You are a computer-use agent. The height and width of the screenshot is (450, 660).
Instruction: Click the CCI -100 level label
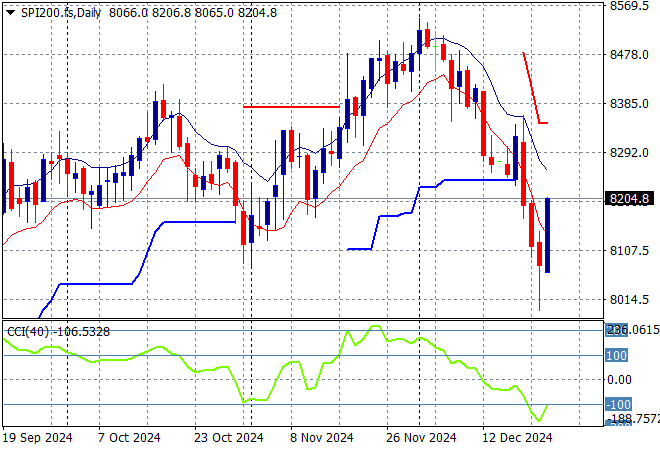point(618,405)
